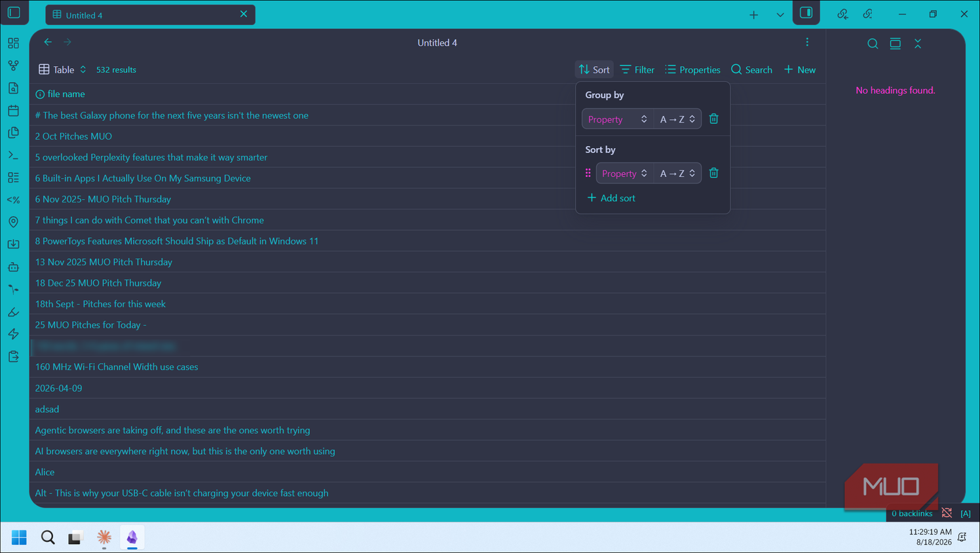980x553 pixels.
Task: Click the sync-off status bar icon
Action: (947, 513)
